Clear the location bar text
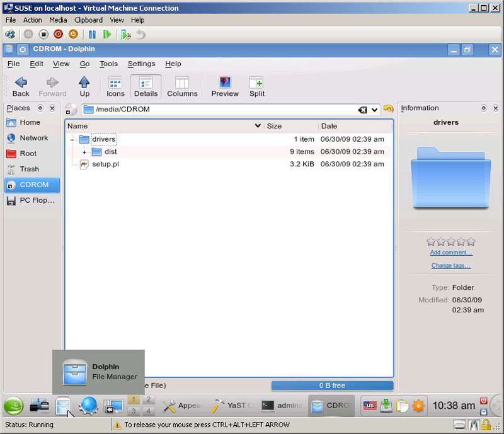The image size is (504, 434). [362, 110]
